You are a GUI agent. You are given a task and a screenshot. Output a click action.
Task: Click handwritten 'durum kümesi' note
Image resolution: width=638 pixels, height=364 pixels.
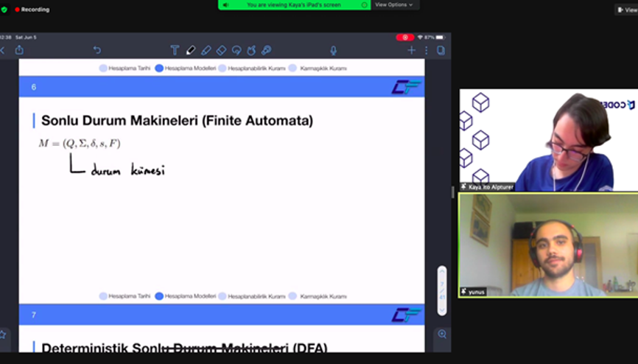point(127,169)
